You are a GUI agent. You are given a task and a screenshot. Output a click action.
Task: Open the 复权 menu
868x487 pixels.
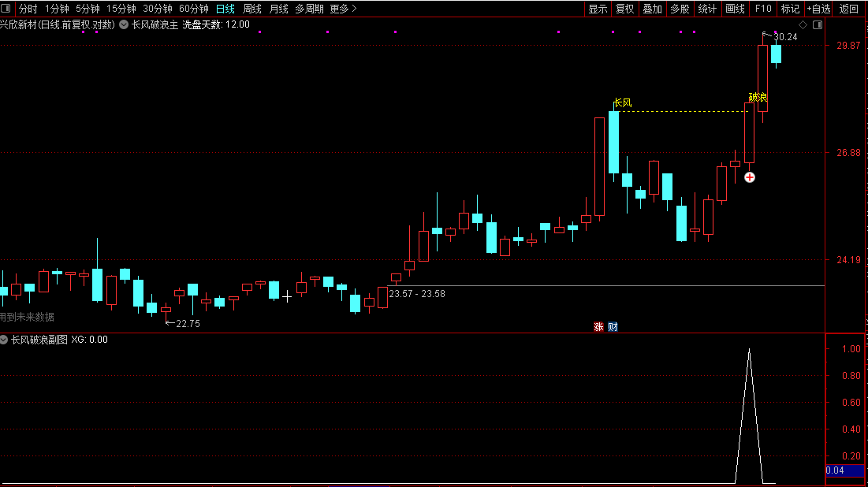pos(625,9)
